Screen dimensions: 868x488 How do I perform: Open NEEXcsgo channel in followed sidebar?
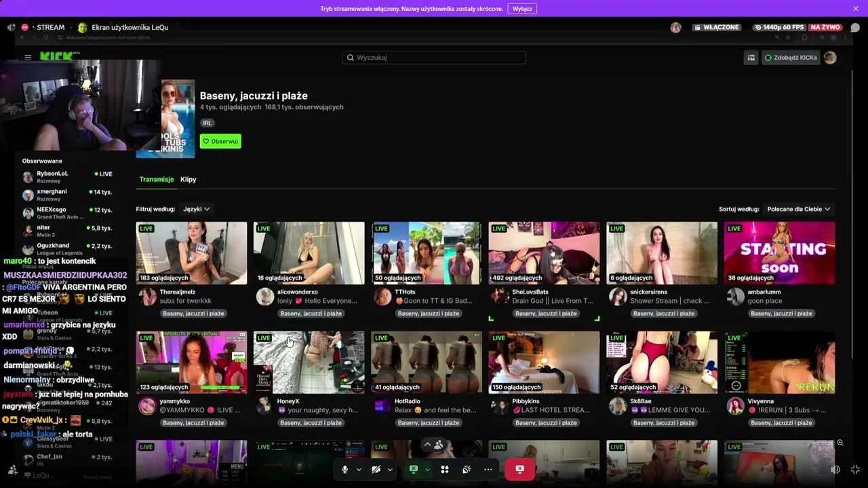pyautogui.click(x=67, y=213)
